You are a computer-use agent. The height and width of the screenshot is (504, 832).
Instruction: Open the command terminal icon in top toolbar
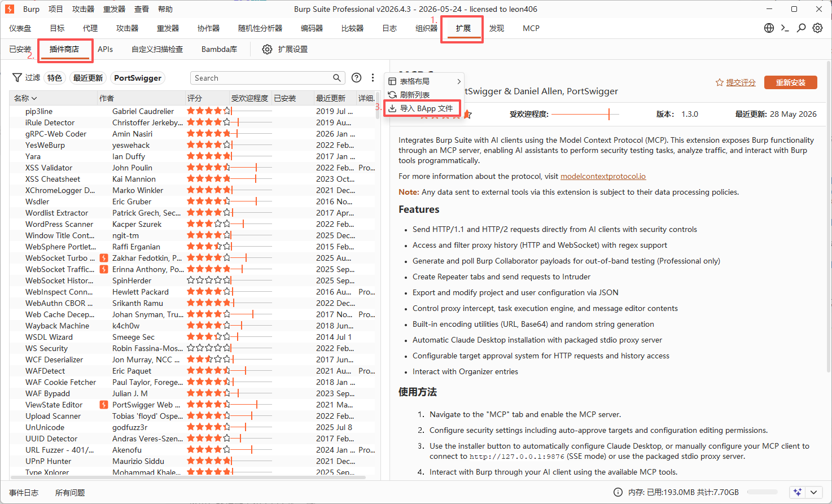coord(785,28)
